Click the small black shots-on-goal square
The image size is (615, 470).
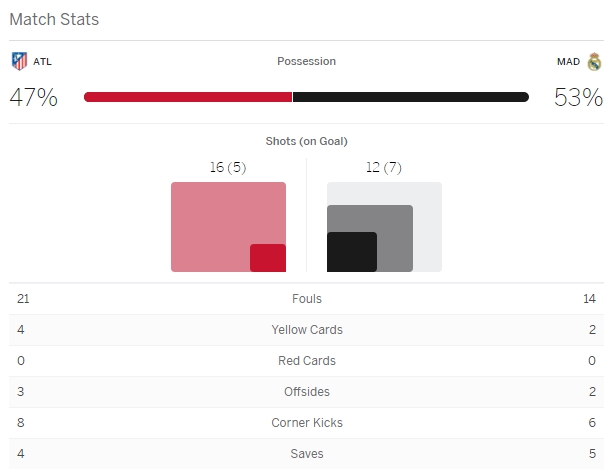pyautogui.click(x=351, y=252)
